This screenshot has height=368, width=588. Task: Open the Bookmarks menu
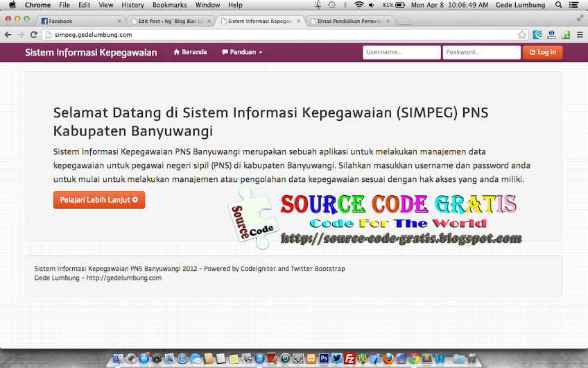(x=169, y=5)
